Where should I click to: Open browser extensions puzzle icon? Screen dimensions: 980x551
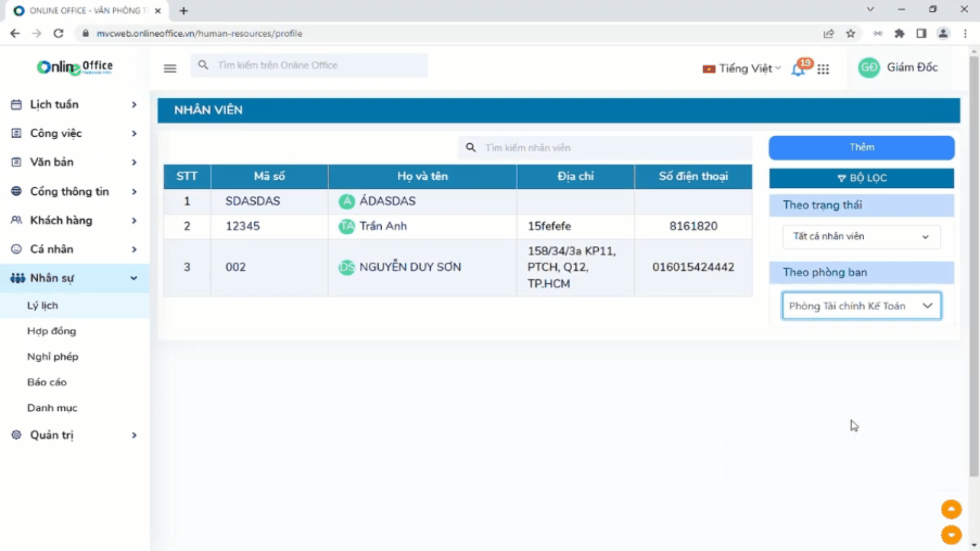click(x=899, y=34)
